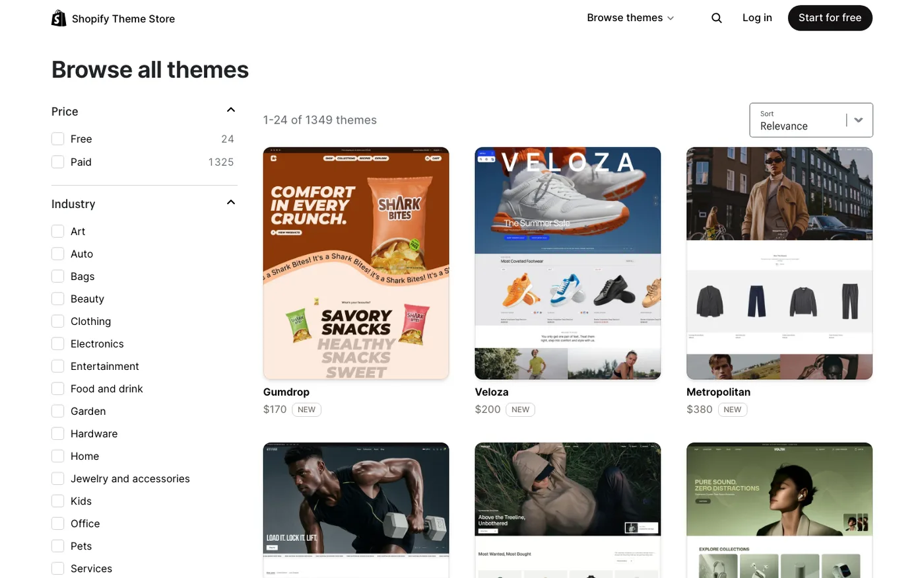The height and width of the screenshot is (578, 924).
Task: Collapse the Price filter section
Action: [x=231, y=110]
